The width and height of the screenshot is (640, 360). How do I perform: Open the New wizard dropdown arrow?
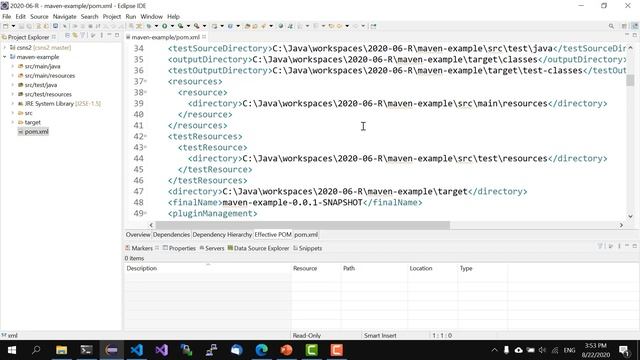click(x=13, y=26)
